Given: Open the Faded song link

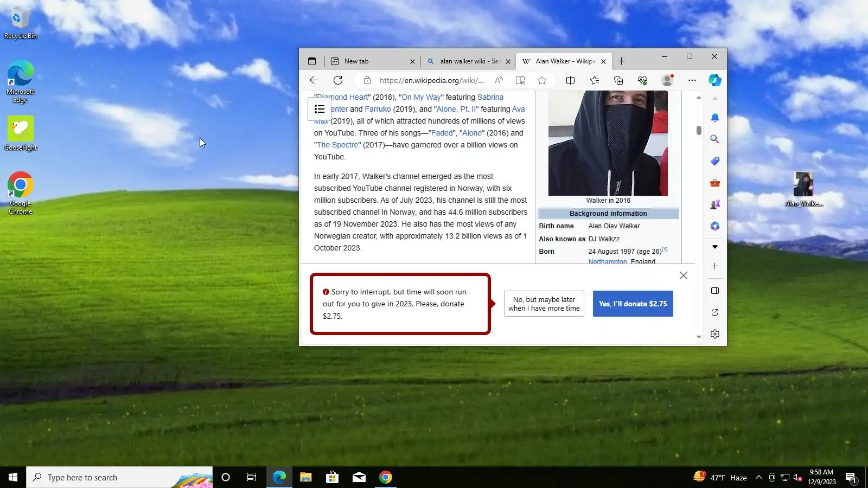Looking at the screenshot, I should click(442, 133).
